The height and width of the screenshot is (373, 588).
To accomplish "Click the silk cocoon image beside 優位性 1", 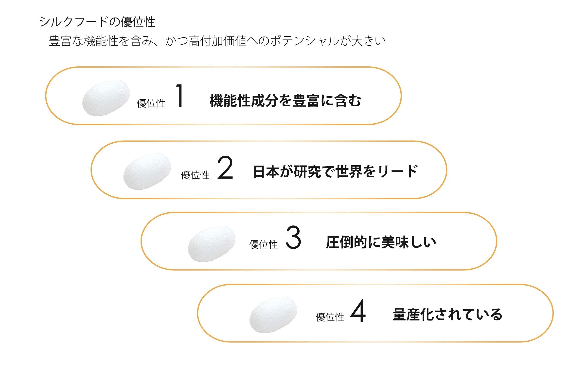I will (x=106, y=98).
